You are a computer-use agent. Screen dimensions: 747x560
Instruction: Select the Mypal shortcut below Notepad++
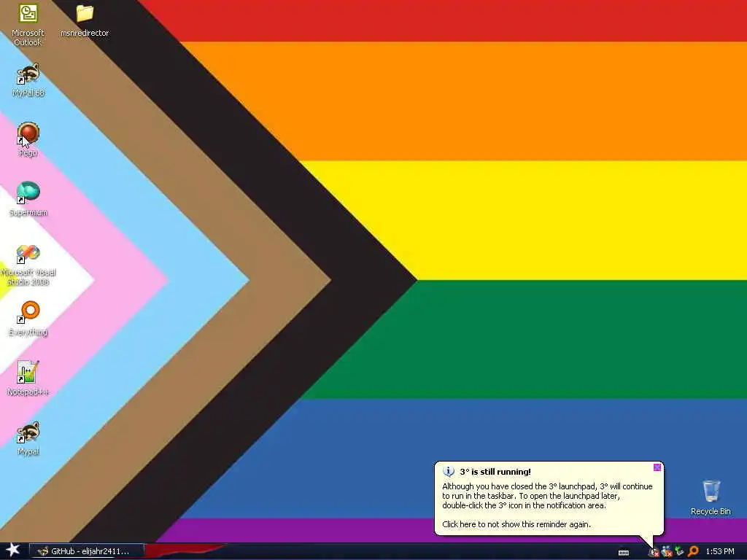click(28, 438)
